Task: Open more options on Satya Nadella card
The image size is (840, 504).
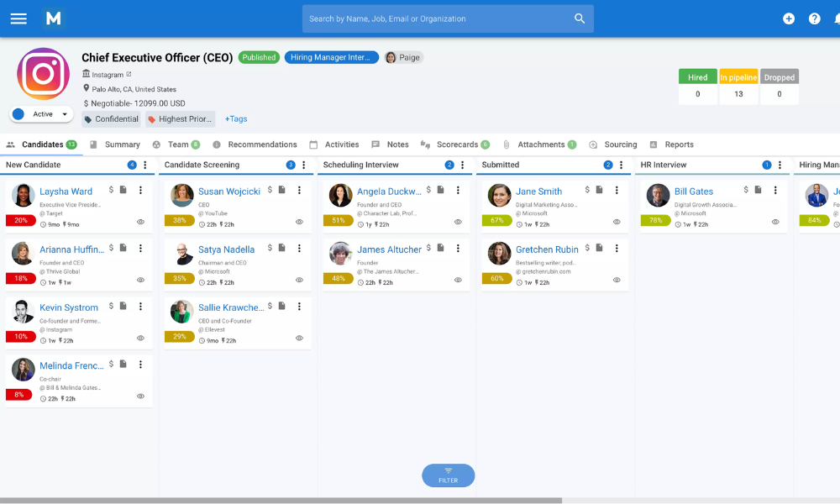Action: click(x=300, y=248)
